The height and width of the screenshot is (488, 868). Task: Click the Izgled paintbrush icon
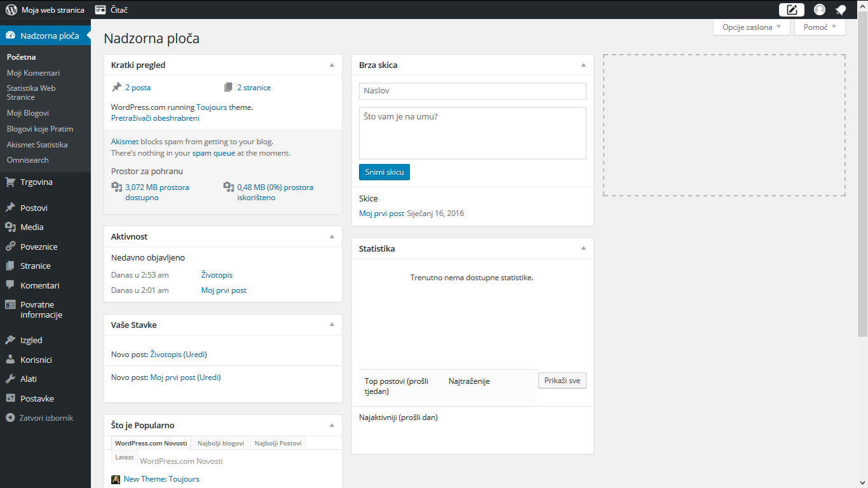pyautogui.click(x=10, y=341)
